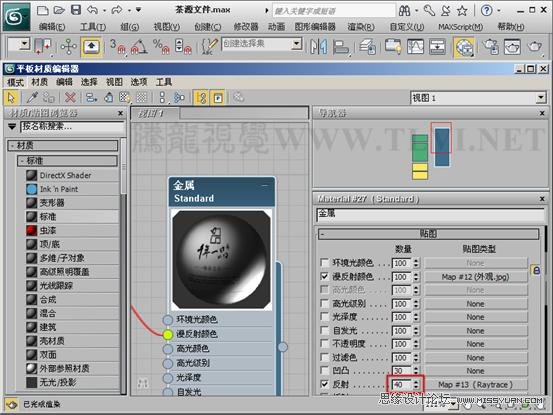Toggle the Percent Snap tool icon
Viewport: 553px width, 415px height.
tap(161, 47)
